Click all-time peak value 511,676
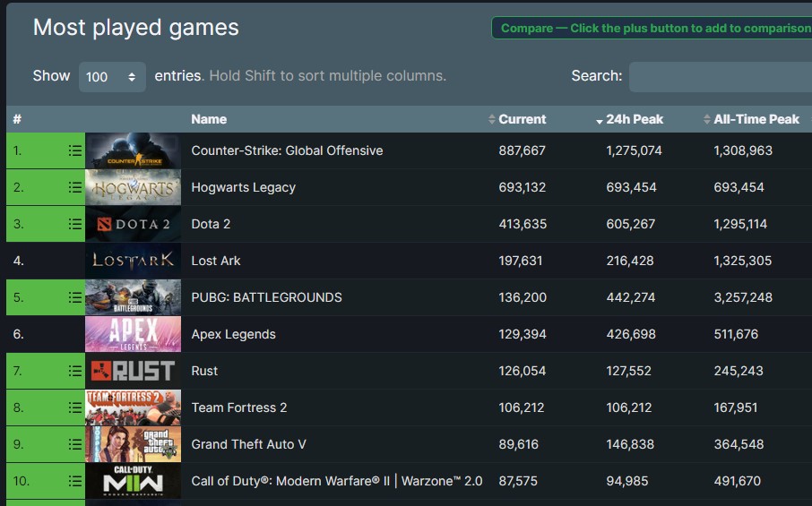Screen dimensions: 812x506 [736, 334]
